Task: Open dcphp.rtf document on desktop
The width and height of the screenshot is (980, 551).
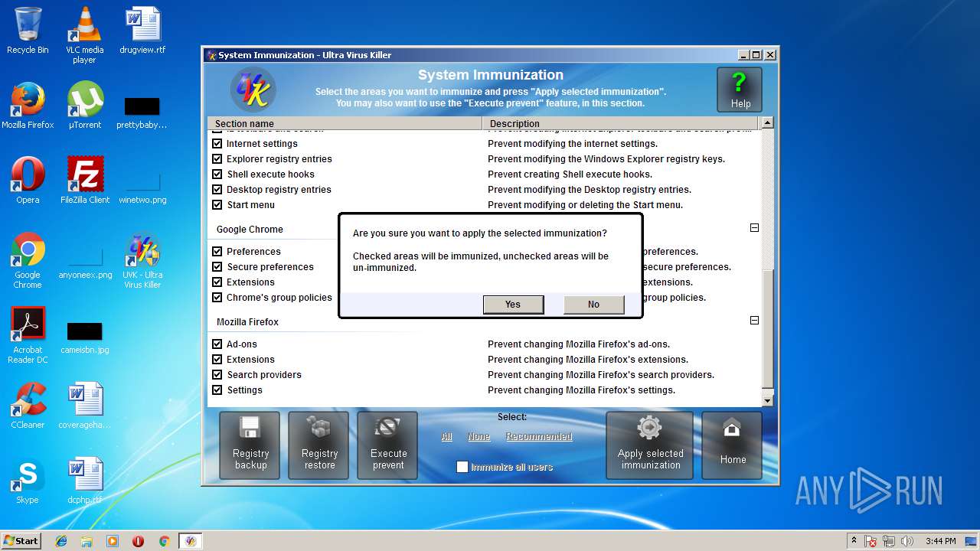Action: point(85,481)
